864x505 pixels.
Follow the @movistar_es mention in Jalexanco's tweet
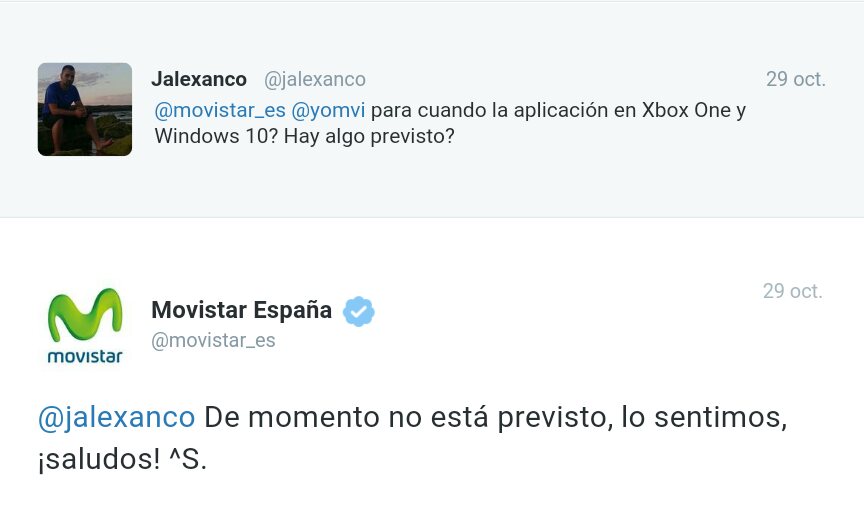(x=219, y=110)
